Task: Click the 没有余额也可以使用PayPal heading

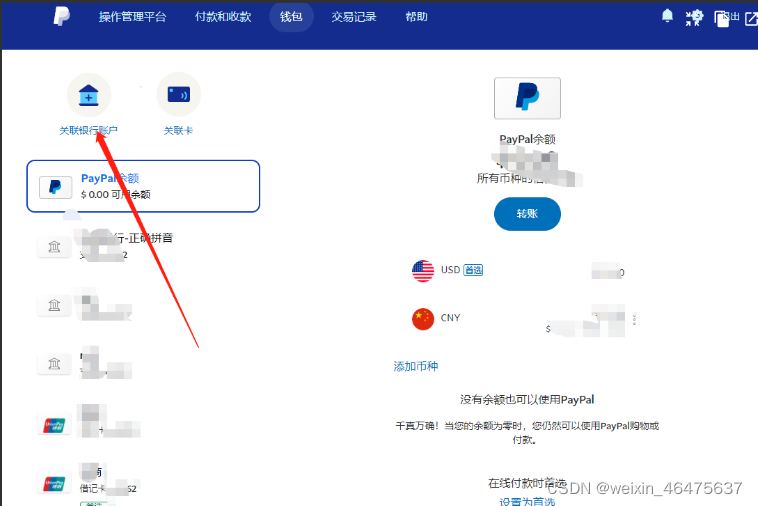Action: point(527,400)
